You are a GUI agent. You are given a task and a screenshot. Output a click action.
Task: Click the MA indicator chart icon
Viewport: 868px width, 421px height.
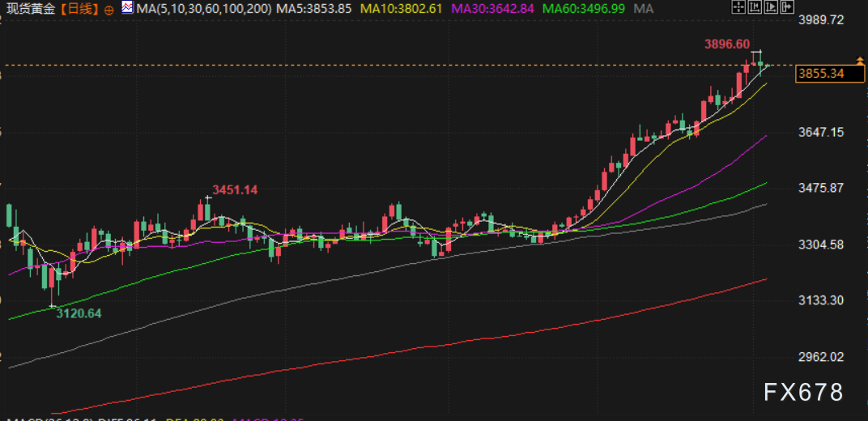pos(128,8)
